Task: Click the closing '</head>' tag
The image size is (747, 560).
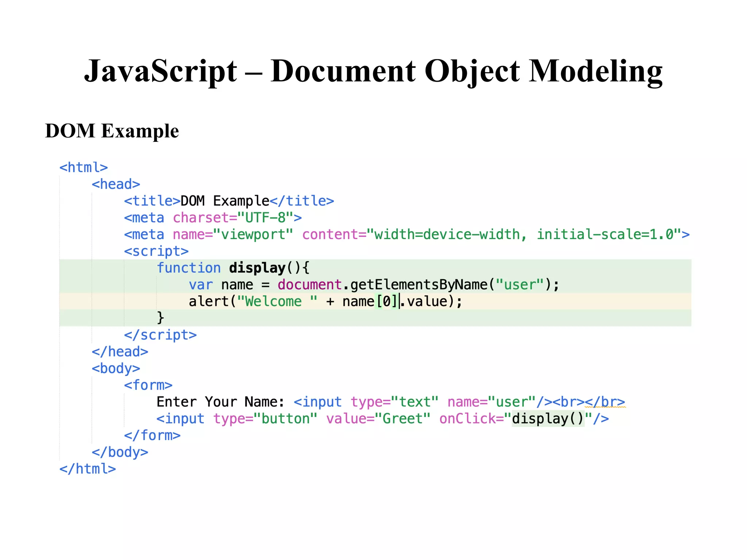Action: point(120,352)
